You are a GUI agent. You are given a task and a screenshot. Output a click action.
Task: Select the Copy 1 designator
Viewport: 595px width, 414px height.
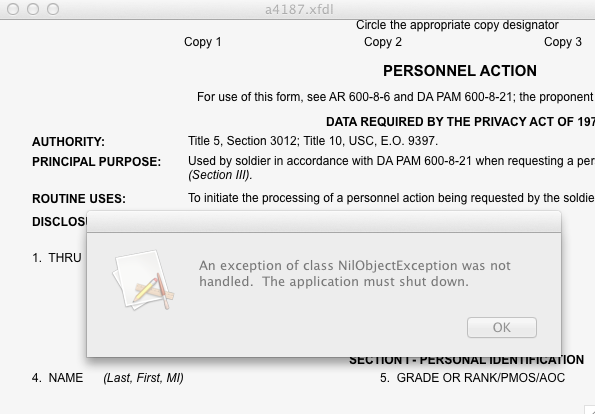coord(203,42)
